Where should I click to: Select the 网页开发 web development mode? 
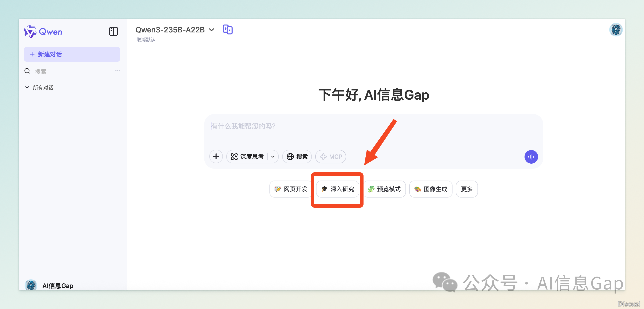291,189
